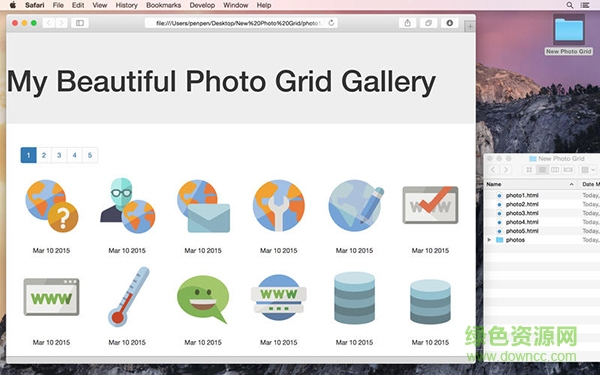Click Finder window's Forward button

[x=506, y=170]
